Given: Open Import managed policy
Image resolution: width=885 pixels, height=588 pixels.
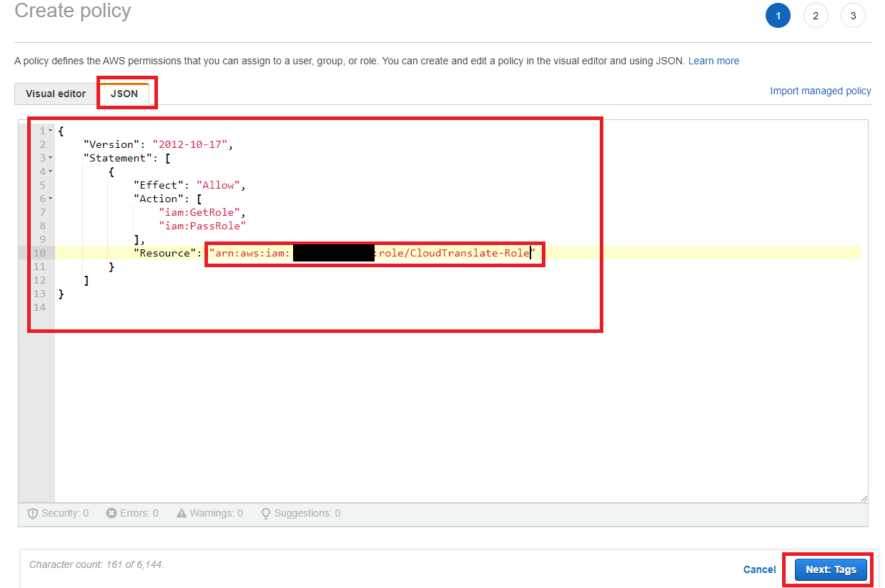Looking at the screenshot, I should [x=820, y=91].
